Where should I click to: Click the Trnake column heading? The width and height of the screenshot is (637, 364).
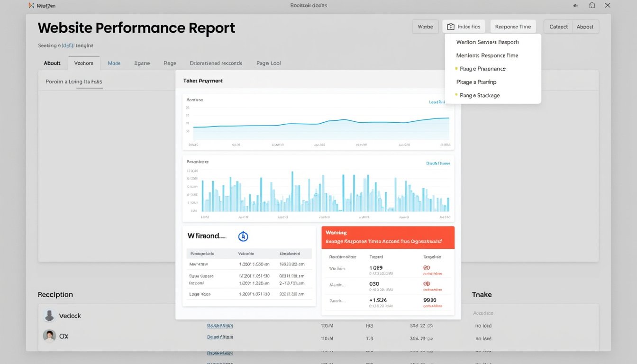(482, 294)
